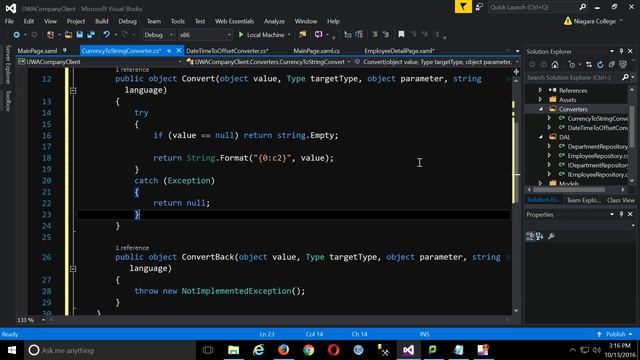The height and width of the screenshot is (360, 640).
Task: Click the Uncomment lines toolbar icon
Action: [386, 34]
